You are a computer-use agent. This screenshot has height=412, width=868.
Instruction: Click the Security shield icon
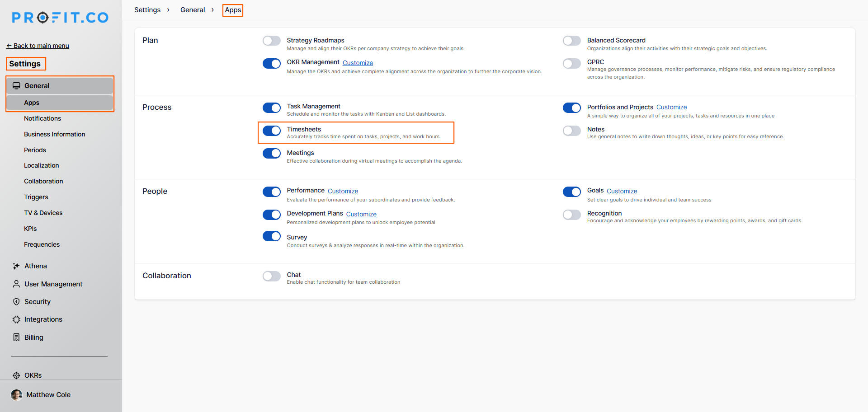(x=16, y=302)
